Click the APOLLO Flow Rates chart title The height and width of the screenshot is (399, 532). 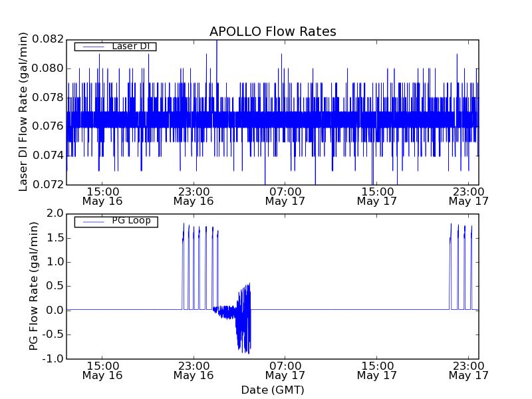(x=273, y=31)
